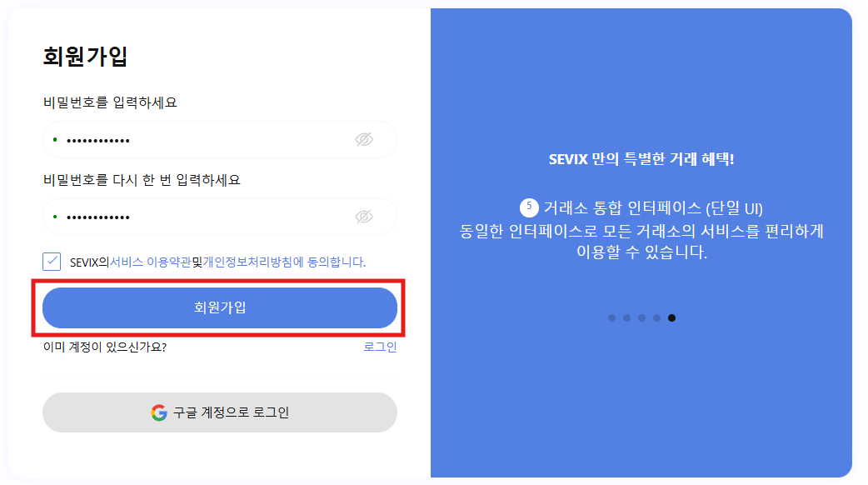
Task: Jump to the first carousel dot
Action: click(x=612, y=317)
